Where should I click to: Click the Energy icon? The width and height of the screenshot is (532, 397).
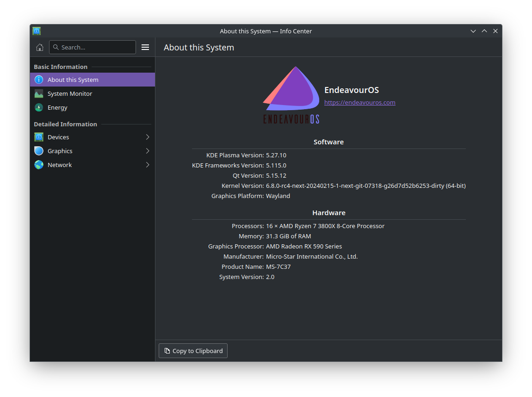tap(39, 107)
